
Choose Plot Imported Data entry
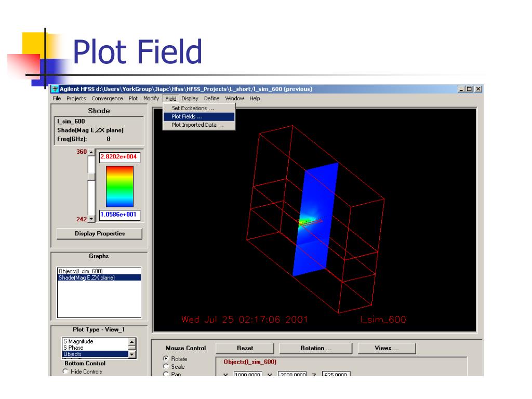(199, 125)
